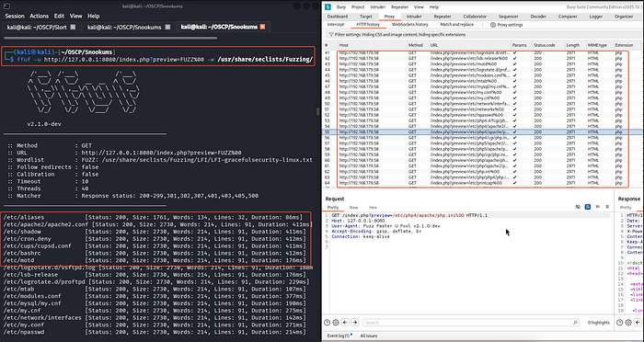Image resolution: width=644 pixels, height=342 pixels.
Task: Close the inactive ~/OSCP/Snookums terminal tab
Action: pyautogui.click(x=167, y=27)
